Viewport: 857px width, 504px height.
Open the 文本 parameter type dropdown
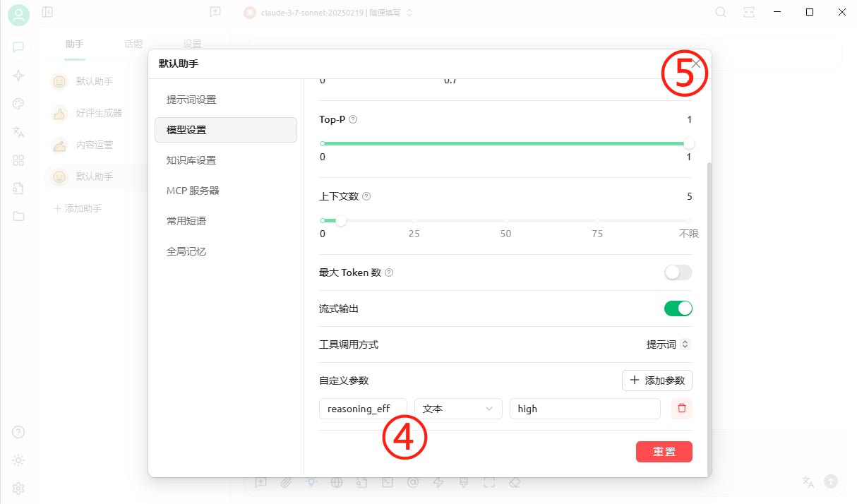click(x=458, y=409)
